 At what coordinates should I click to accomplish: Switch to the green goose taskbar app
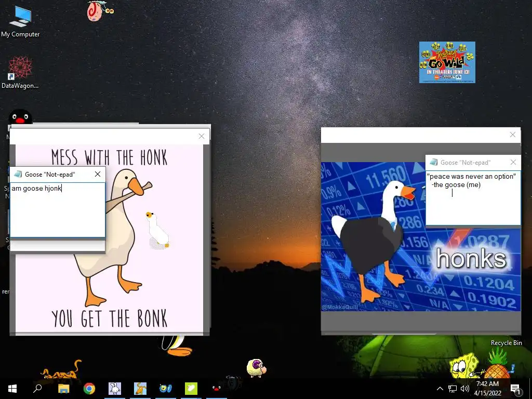(x=191, y=389)
